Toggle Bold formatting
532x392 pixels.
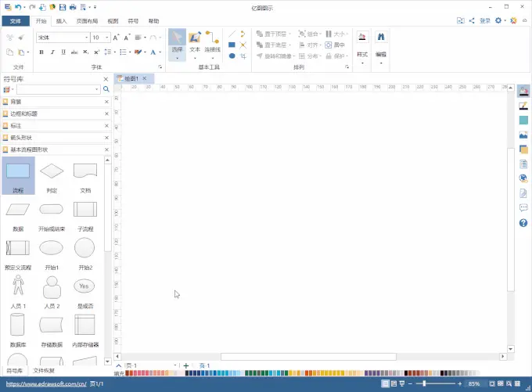click(41, 52)
